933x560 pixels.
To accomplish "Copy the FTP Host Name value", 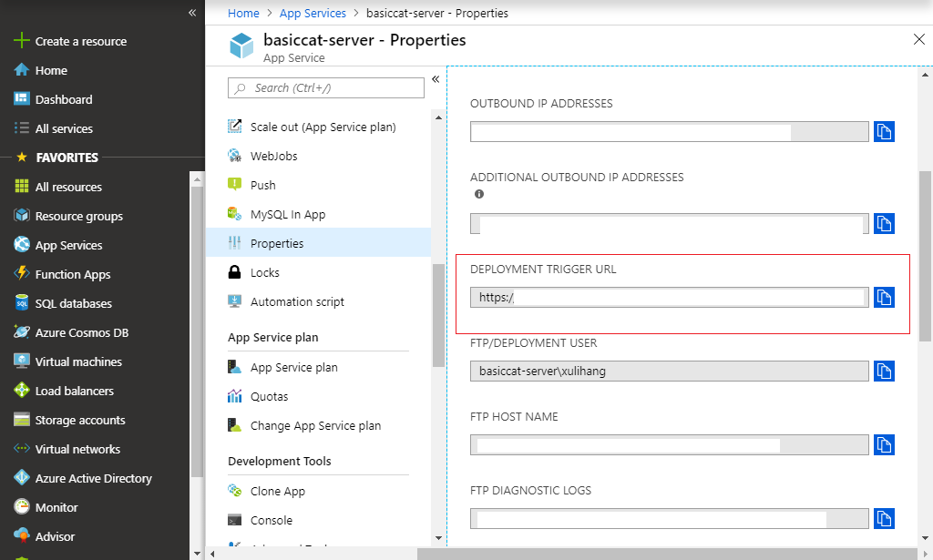I will click(x=884, y=444).
